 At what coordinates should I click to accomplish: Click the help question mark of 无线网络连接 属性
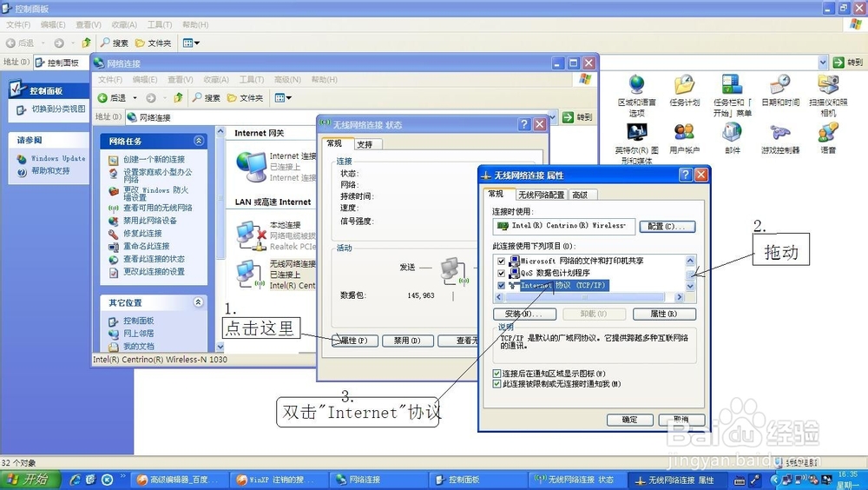pos(686,175)
